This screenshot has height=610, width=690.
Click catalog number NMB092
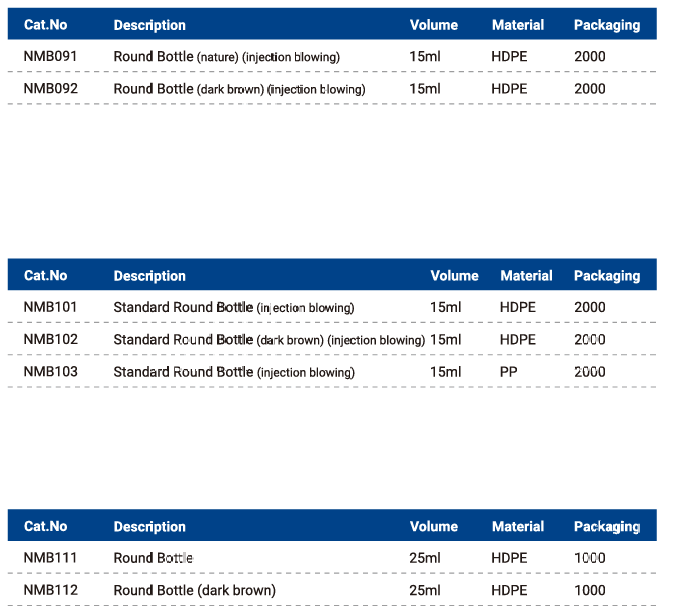click(x=51, y=88)
